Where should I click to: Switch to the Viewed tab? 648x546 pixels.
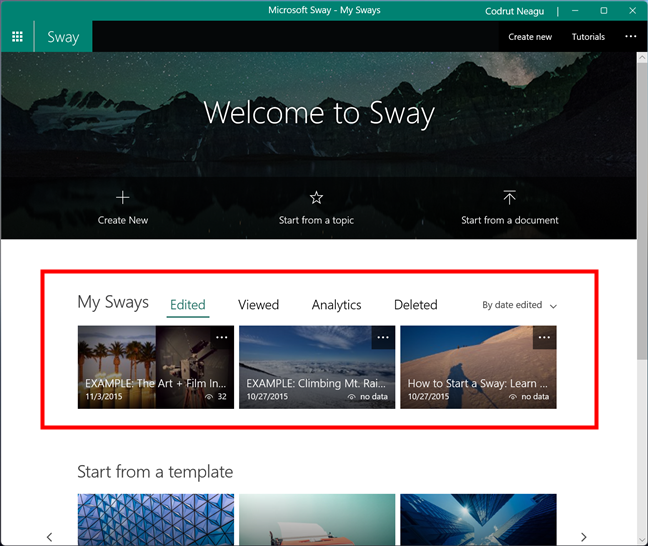click(x=258, y=305)
